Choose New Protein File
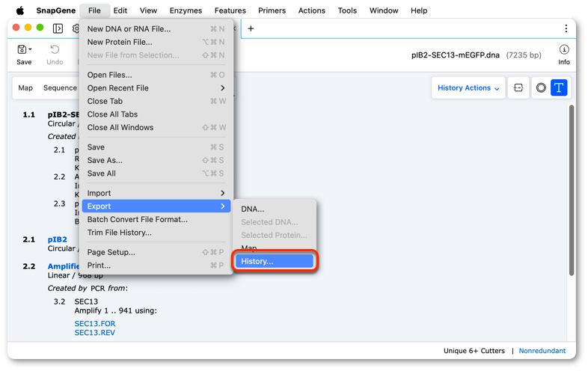Viewport: 588px width, 371px height. click(156, 42)
